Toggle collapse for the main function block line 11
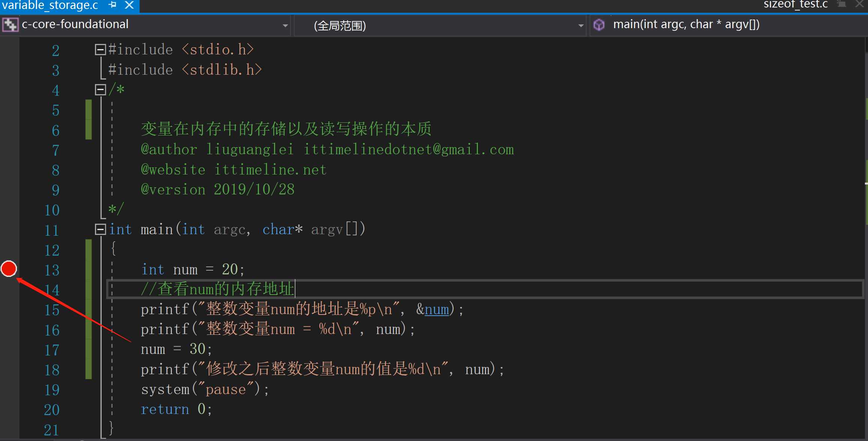The width and height of the screenshot is (868, 441). (x=99, y=229)
